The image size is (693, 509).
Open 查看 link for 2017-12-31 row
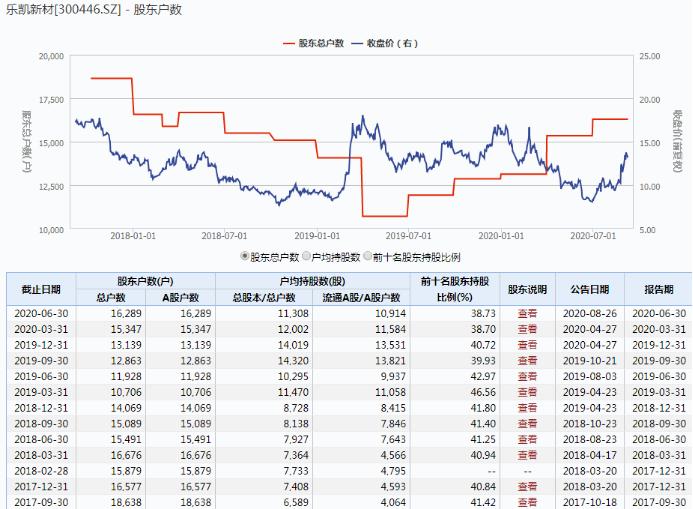527,485
